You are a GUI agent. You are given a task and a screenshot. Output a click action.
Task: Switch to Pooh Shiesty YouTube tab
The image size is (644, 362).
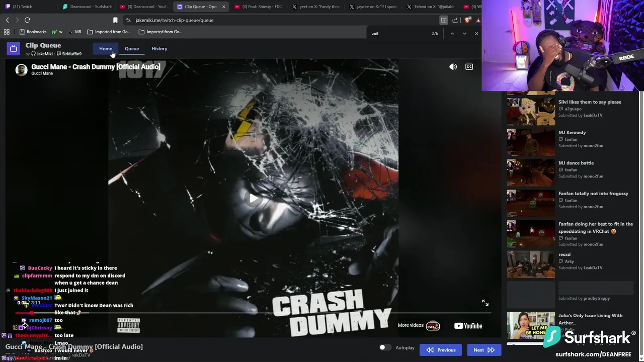259,7
